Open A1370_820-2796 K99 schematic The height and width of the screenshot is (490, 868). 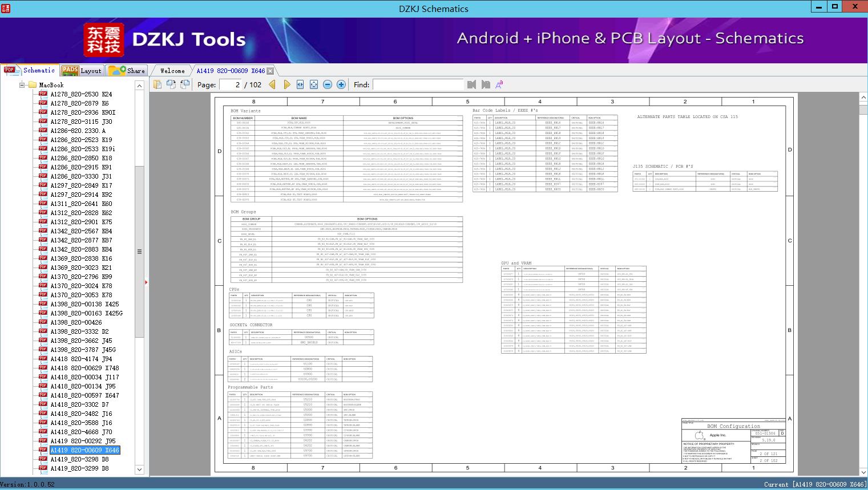(x=81, y=277)
